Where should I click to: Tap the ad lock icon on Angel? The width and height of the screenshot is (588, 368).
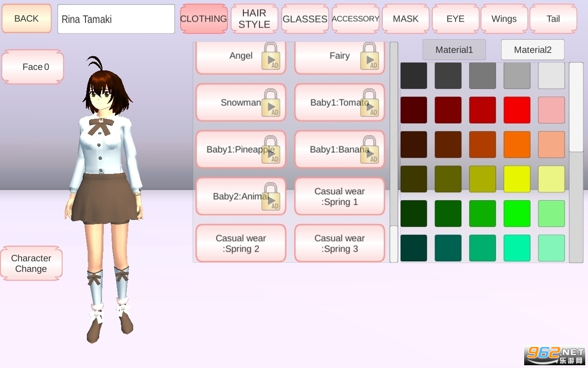(x=271, y=56)
